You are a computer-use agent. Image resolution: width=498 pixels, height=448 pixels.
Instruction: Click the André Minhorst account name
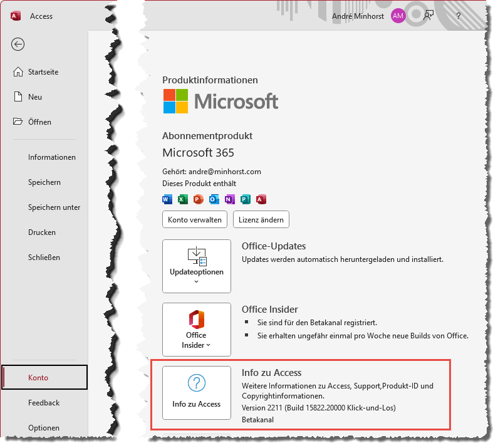click(358, 16)
